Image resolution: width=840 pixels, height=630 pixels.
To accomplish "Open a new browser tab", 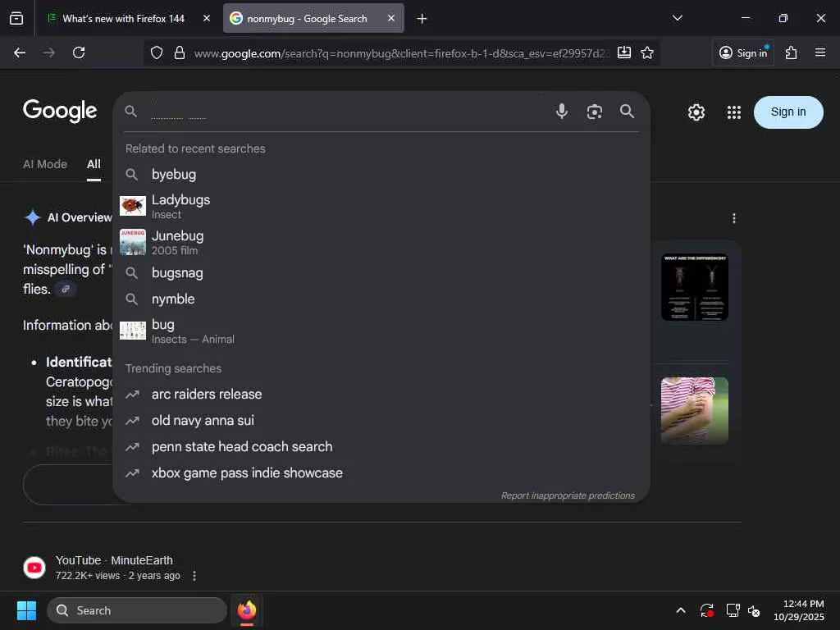I will pyautogui.click(x=422, y=19).
